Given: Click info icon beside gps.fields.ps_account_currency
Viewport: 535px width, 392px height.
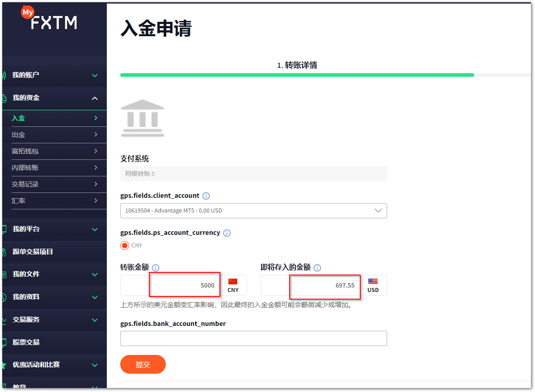Looking at the screenshot, I should coord(227,233).
